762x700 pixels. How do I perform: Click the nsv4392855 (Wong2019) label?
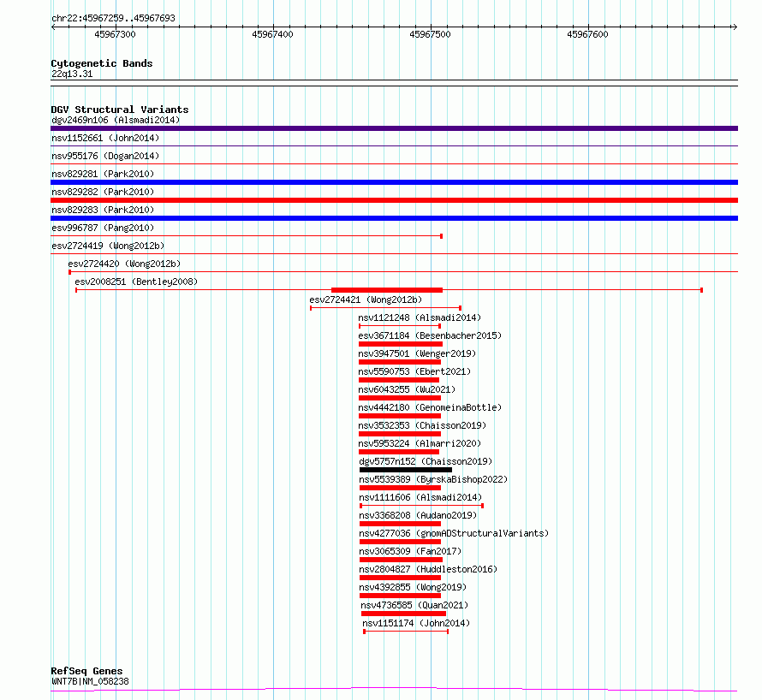point(413,587)
